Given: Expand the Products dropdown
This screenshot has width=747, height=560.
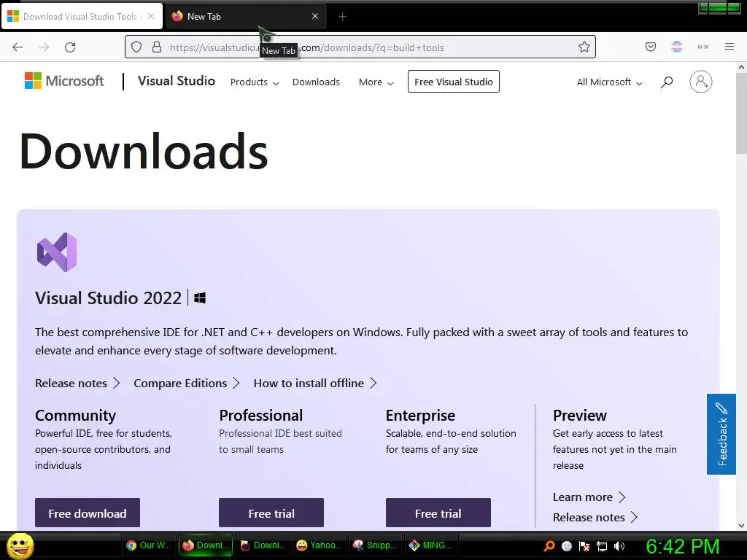Looking at the screenshot, I should pos(255,82).
